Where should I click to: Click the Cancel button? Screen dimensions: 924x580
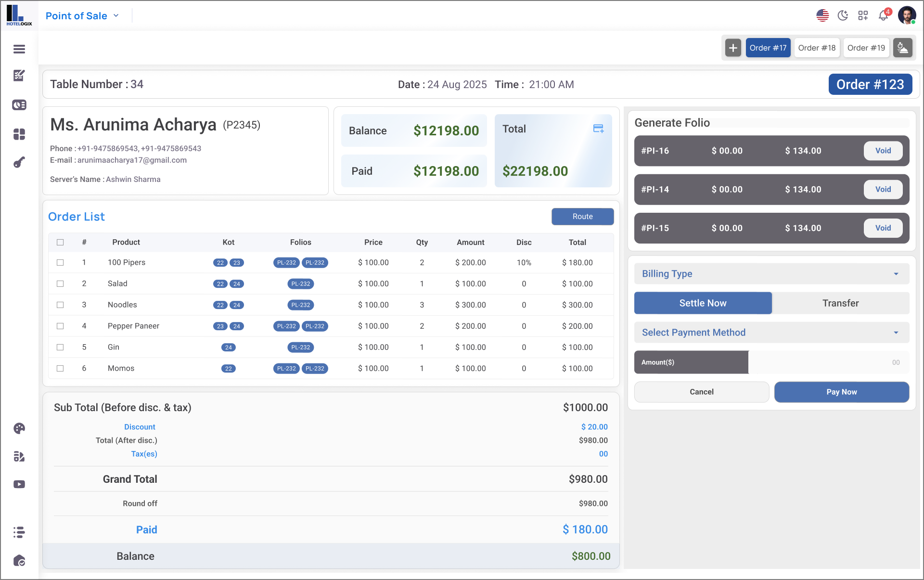pyautogui.click(x=701, y=392)
